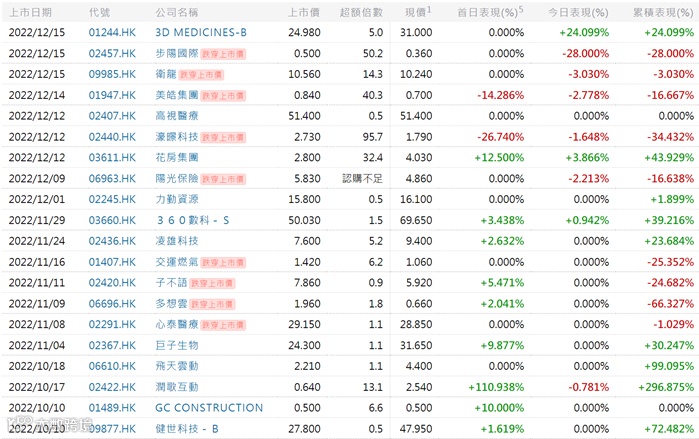This screenshot has width=699, height=439.
Task: Open 凌雄科技 company link
Action: [x=177, y=241]
